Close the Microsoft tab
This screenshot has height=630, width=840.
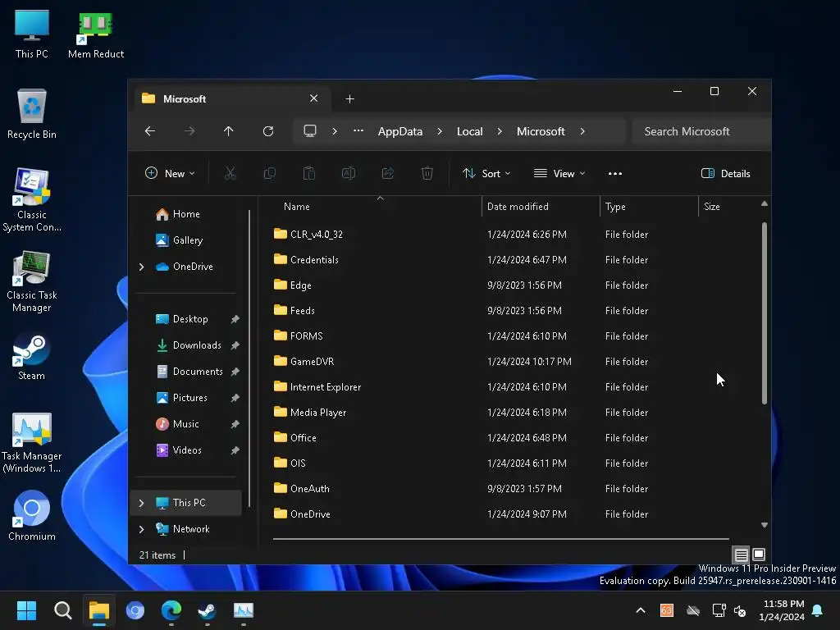coord(314,98)
